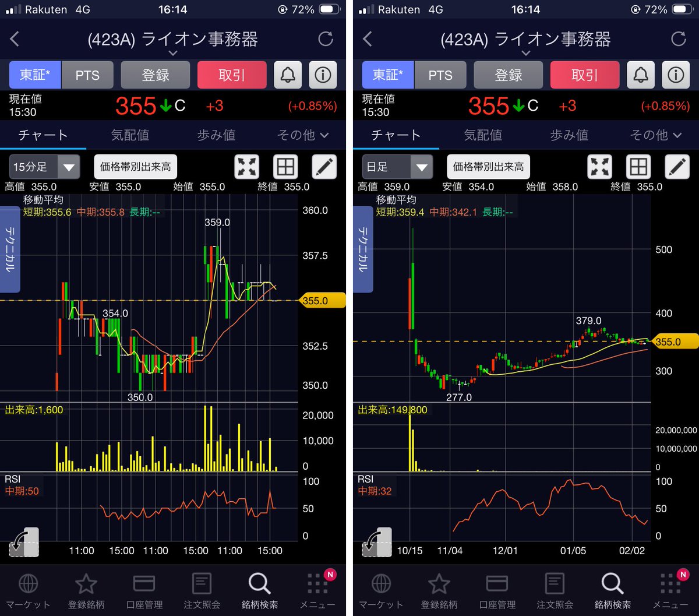Switch to PTS market in left screen
This screenshot has height=616, width=699.
click(x=87, y=75)
